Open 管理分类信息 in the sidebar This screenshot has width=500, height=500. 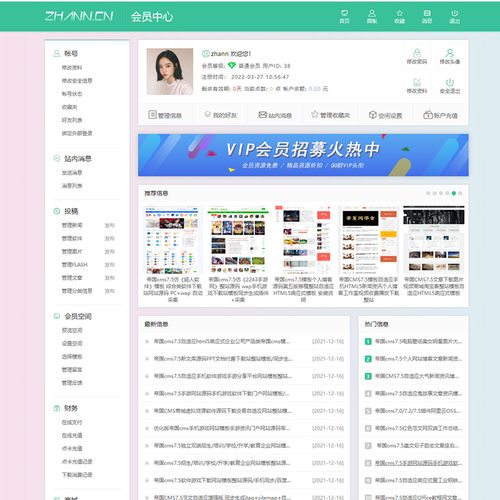click(x=77, y=291)
